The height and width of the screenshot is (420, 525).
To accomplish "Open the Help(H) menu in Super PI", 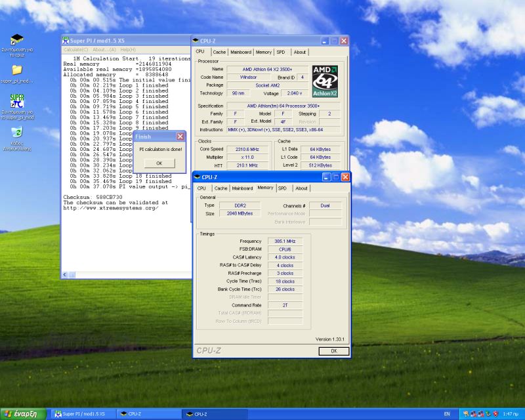I will (x=128, y=50).
